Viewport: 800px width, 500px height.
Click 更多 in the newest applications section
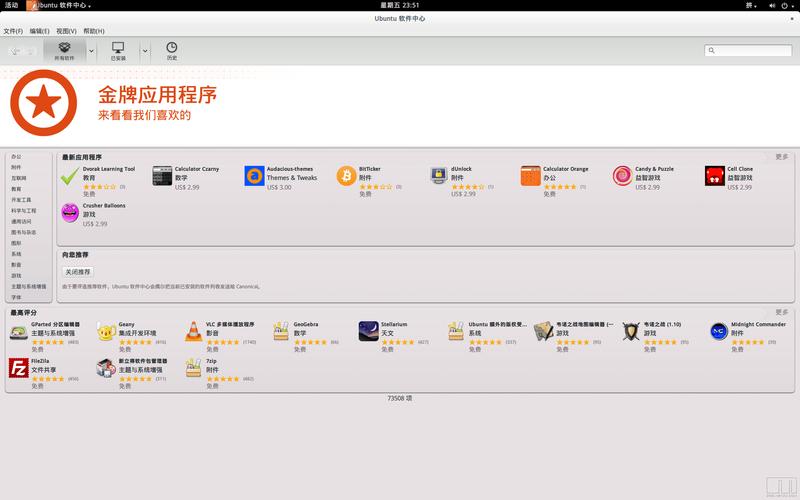(782, 157)
